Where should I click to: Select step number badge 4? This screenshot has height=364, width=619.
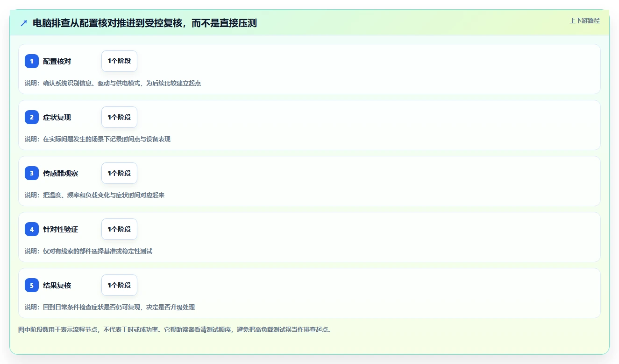pos(32,229)
